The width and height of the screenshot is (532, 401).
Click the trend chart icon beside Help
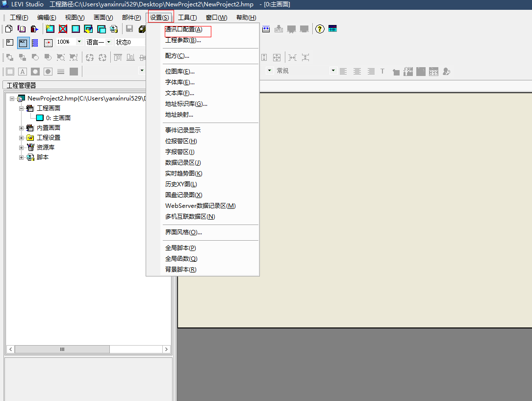pyautogui.click(x=332, y=28)
